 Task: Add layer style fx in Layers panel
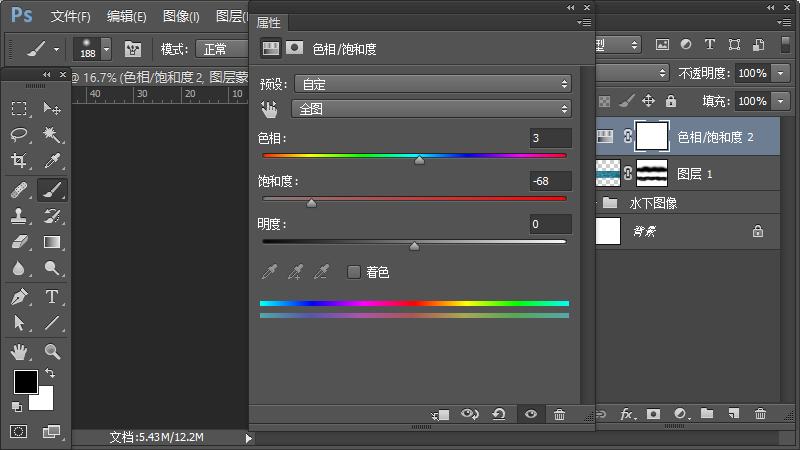point(627,414)
